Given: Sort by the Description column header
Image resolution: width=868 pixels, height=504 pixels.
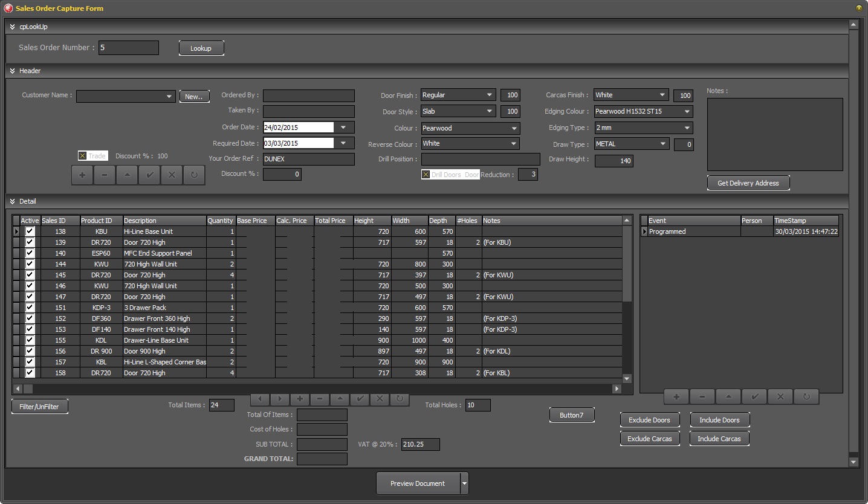Looking at the screenshot, I should tap(164, 221).
